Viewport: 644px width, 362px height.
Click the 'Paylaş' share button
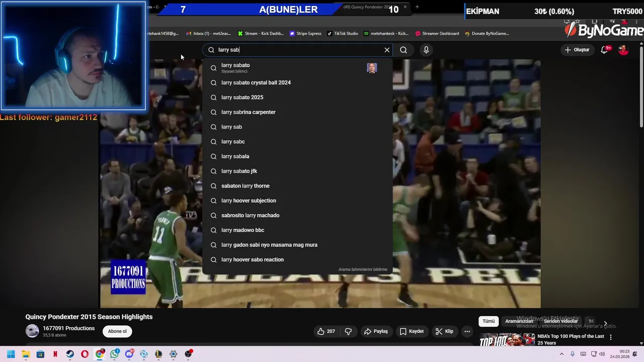tap(376, 331)
